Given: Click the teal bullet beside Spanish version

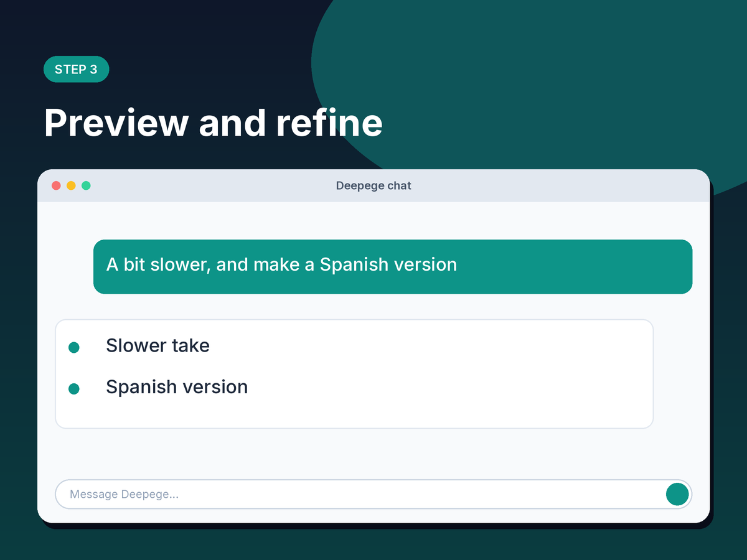Looking at the screenshot, I should (x=73, y=389).
